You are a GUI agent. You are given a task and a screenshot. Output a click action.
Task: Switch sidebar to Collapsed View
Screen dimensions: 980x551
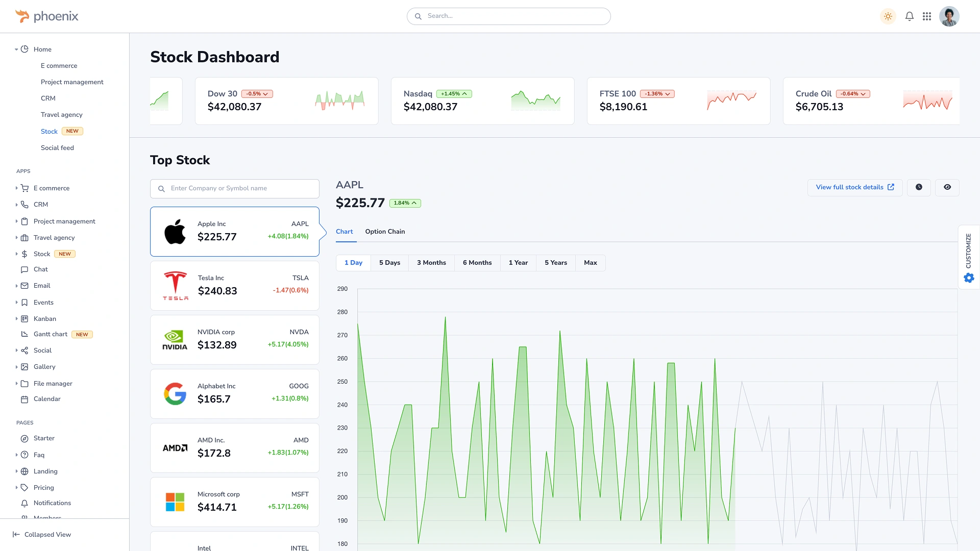coord(42,535)
